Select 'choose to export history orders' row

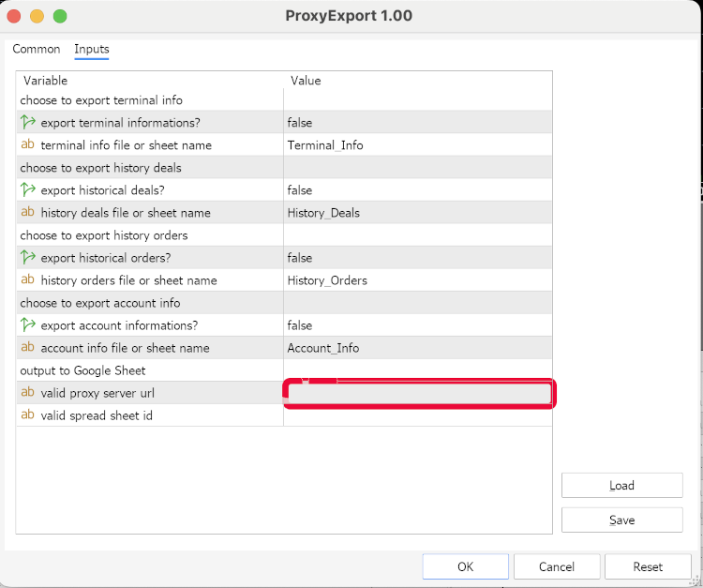pyautogui.click(x=284, y=235)
